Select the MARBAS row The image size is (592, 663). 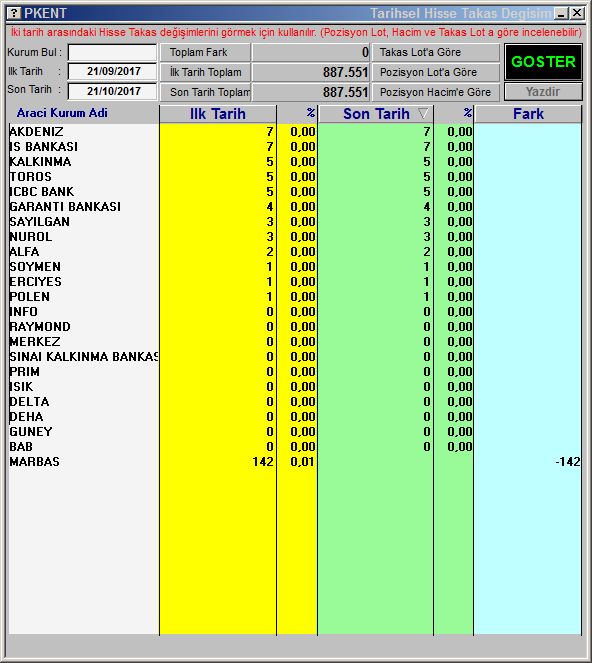pos(295,461)
